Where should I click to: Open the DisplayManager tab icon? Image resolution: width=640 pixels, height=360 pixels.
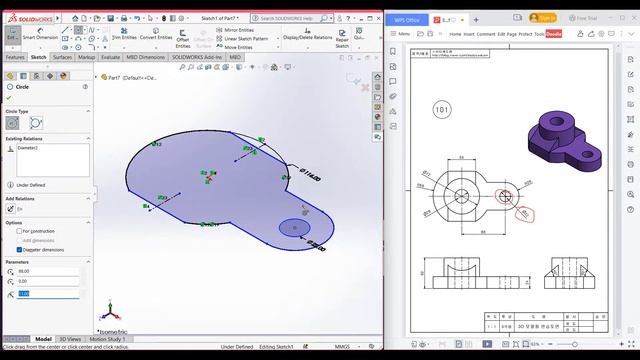point(63,76)
